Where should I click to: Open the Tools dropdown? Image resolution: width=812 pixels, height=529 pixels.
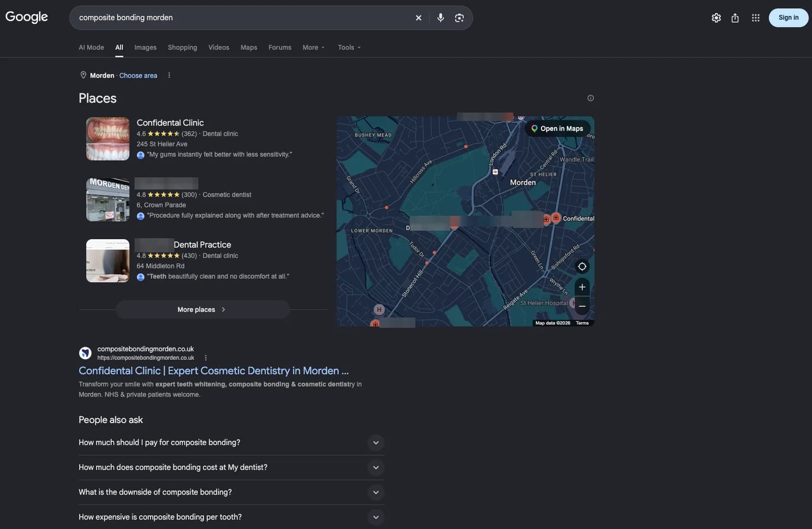coord(349,47)
